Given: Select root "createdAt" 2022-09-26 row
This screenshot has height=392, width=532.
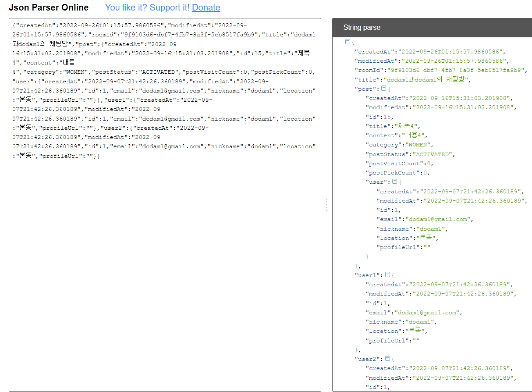Looking at the screenshot, I should coord(431,51).
